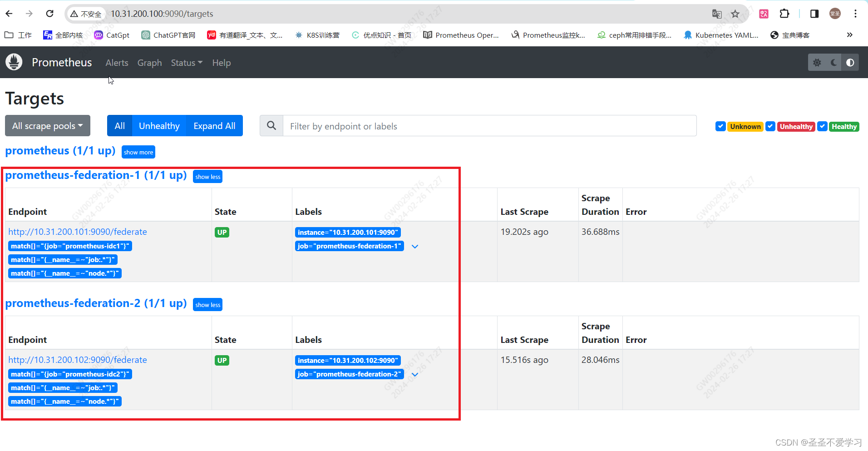Click the prometheus-federation-2 (1/1 up) heading
The width and height of the screenshot is (868, 451).
coord(96,303)
